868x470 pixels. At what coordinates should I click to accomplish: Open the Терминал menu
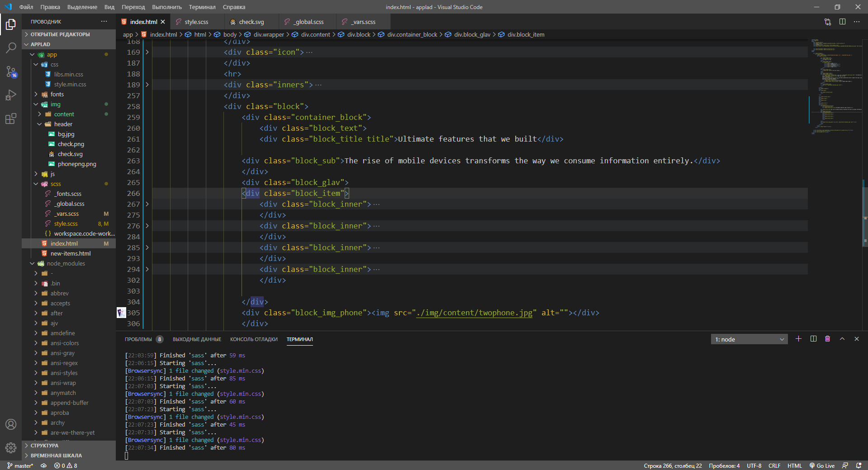(202, 7)
